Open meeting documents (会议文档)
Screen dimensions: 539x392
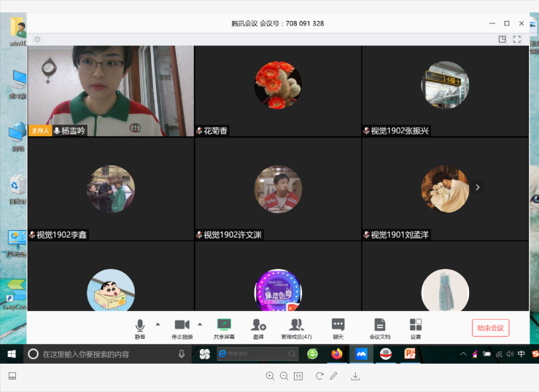(x=379, y=327)
